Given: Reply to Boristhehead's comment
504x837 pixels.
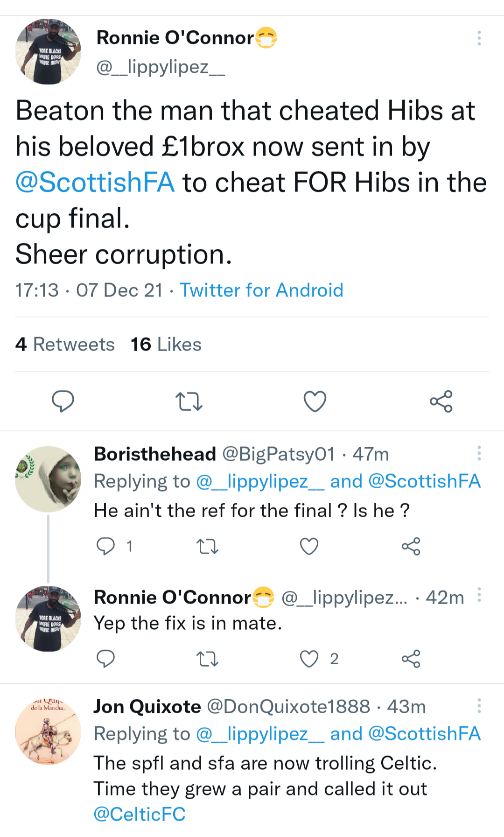Looking at the screenshot, I should click(x=105, y=546).
